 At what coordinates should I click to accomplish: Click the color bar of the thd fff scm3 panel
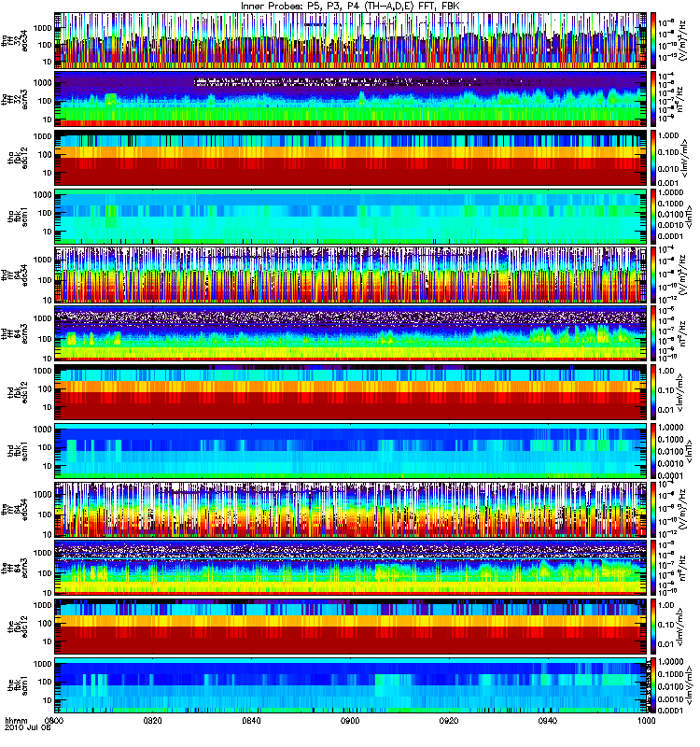click(x=652, y=333)
